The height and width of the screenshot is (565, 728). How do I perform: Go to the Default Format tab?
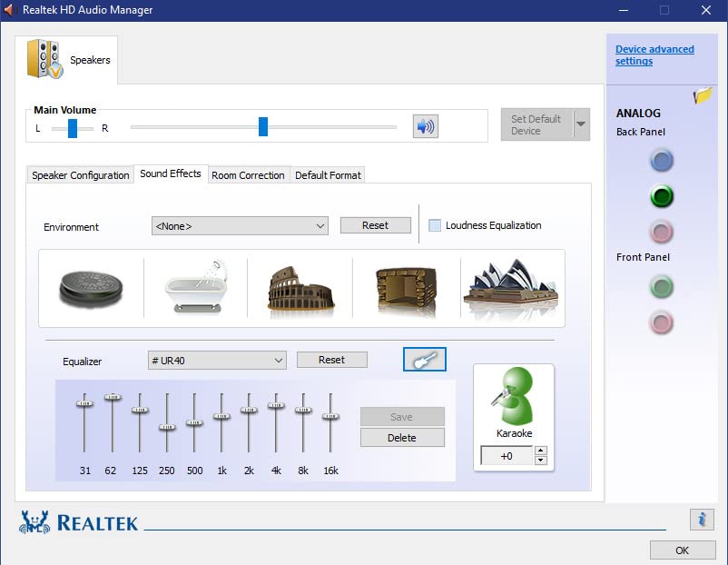tap(328, 175)
